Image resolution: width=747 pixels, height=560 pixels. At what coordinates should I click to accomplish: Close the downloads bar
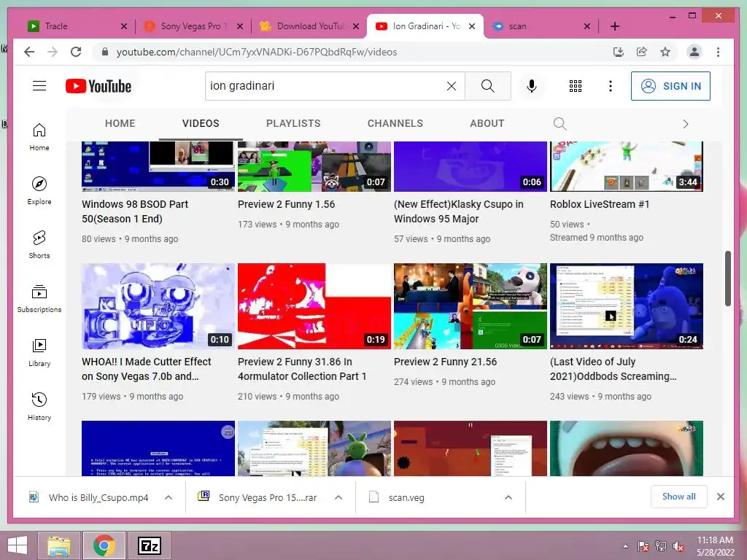point(720,497)
